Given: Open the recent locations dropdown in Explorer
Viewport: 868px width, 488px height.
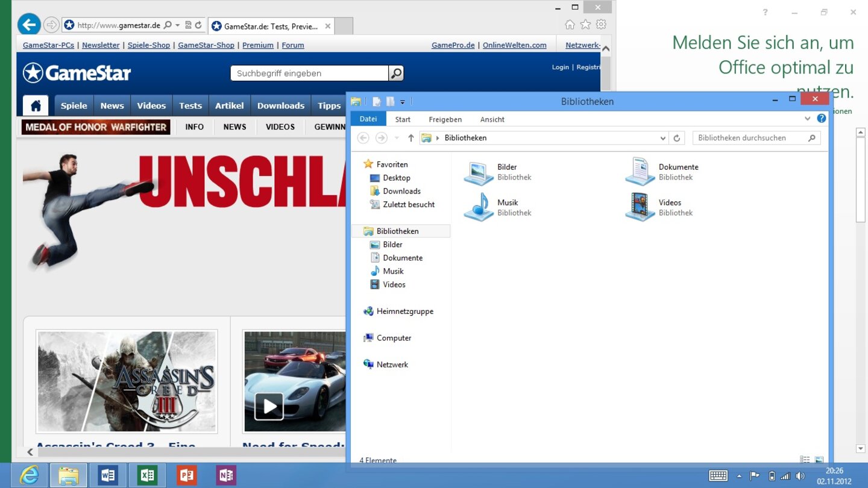Looking at the screenshot, I should click(396, 138).
